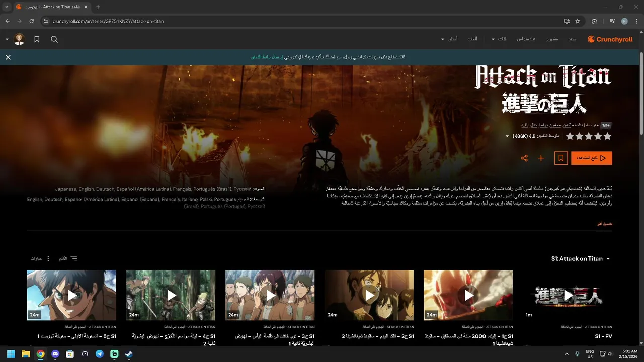Click the Crunchyroll logo

(x=610, y=39)
